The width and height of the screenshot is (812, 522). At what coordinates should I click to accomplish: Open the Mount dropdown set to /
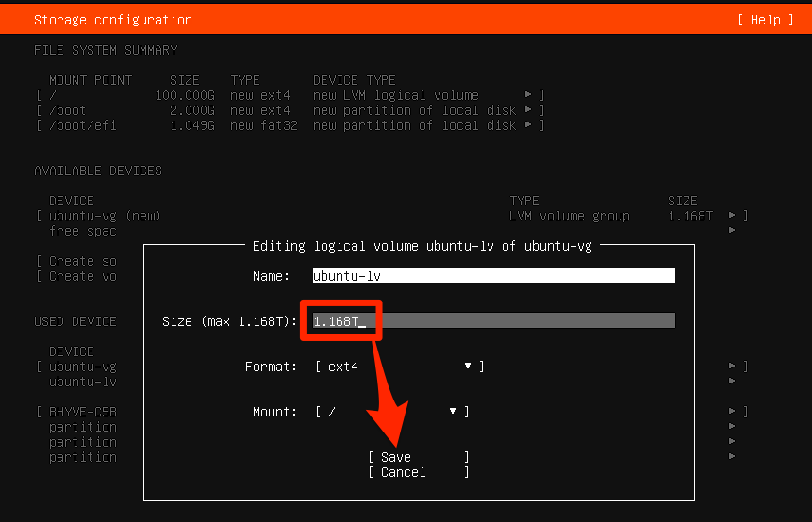point(391,412)
